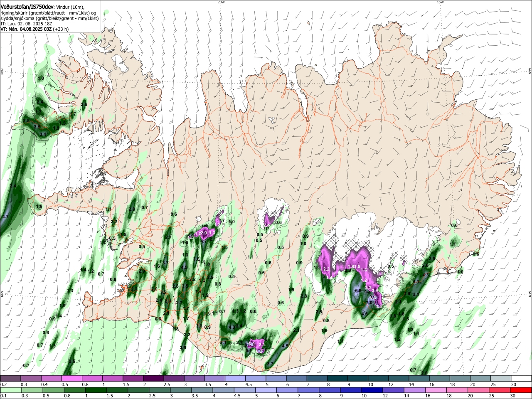This screenshot has height=399, width=532.
Task: Click red rain legend swatch above 30
Action: (x=522, y=390)
